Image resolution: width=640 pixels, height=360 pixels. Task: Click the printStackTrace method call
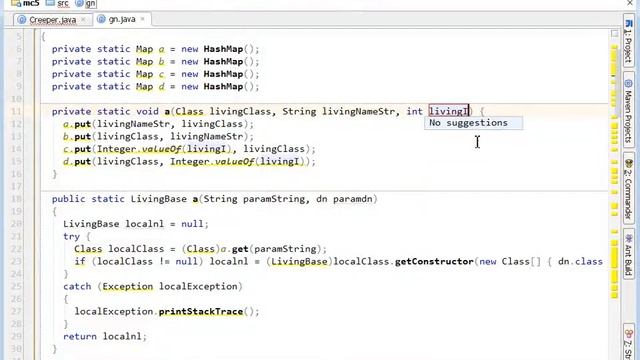pos(201,311)
